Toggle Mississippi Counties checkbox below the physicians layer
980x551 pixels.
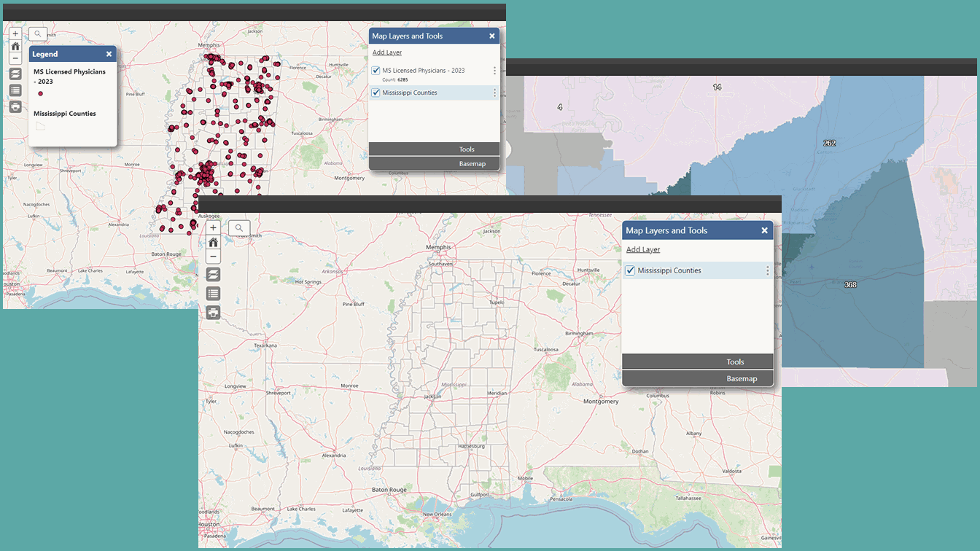tap(376, 93)
